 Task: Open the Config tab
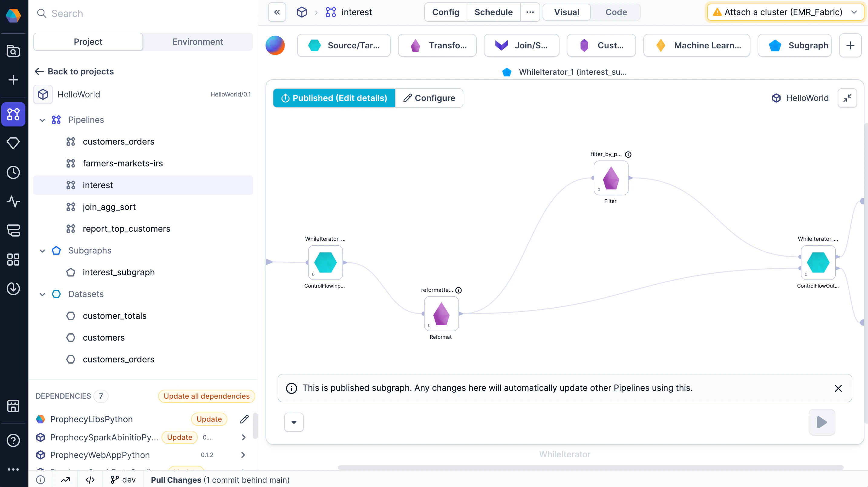tap(445, 12)
